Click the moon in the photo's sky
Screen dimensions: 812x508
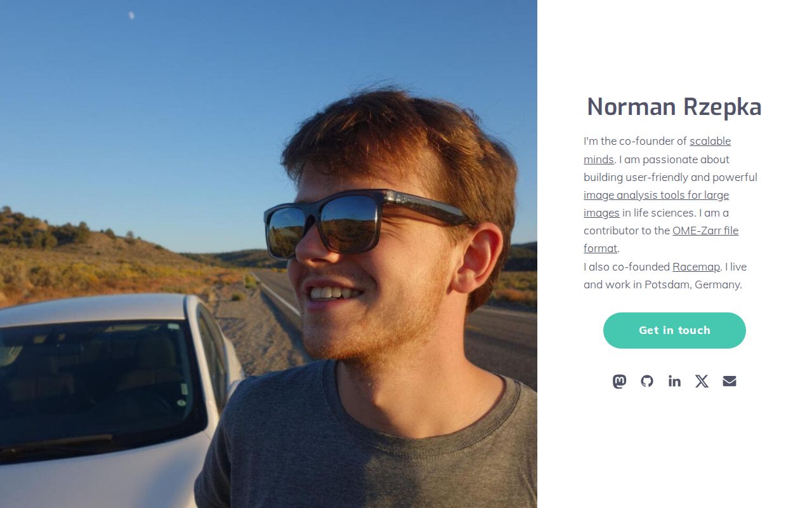(131, 15)
